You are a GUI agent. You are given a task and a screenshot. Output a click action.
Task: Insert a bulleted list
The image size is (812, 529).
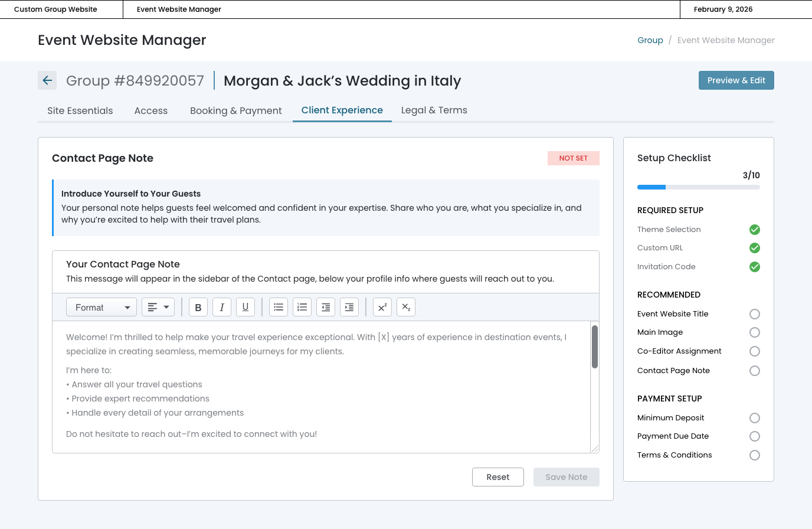coord(279,307)
